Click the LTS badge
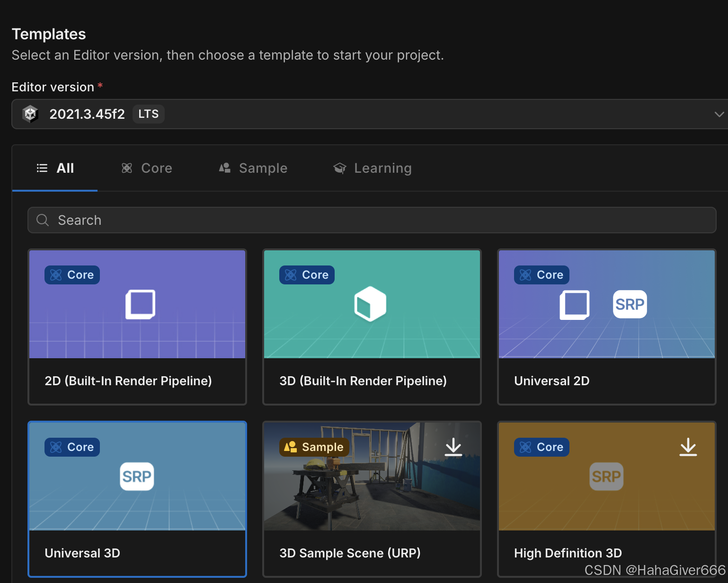This screenshot has width=728, height=583. pos(148,114)
